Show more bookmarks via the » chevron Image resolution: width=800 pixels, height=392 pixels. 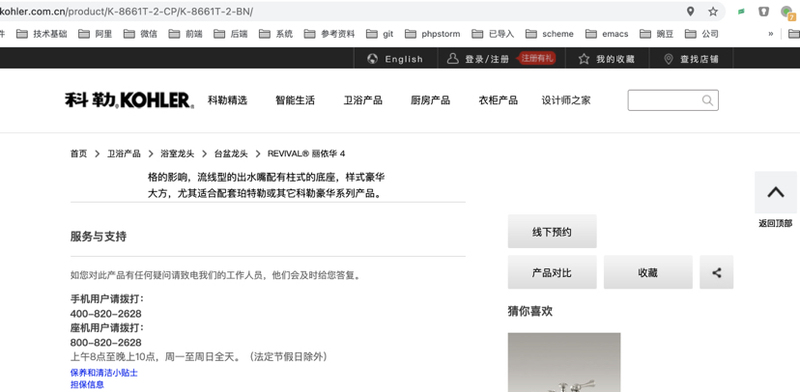click(x=770, y=34)
